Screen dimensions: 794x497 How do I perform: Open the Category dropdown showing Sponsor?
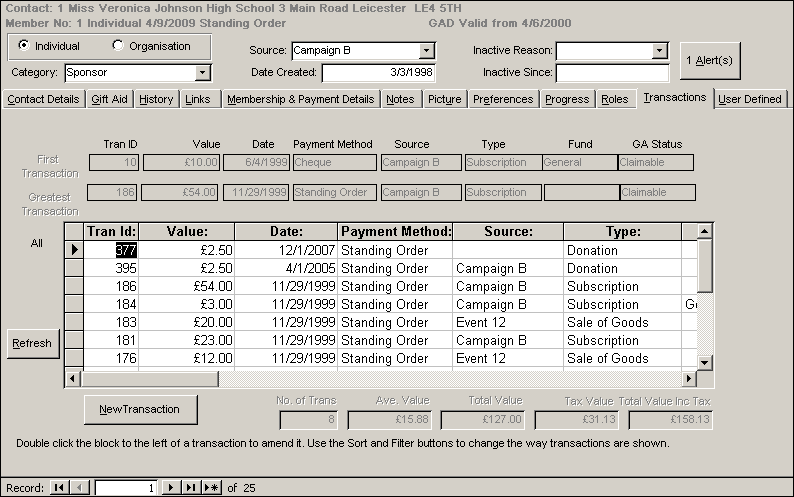click(x=203, y=72)
